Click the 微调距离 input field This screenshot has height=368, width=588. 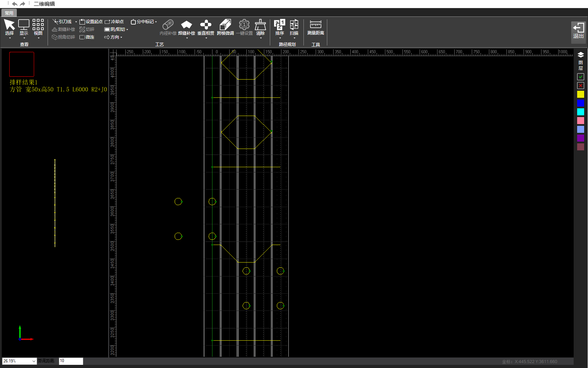click(71, 361)
